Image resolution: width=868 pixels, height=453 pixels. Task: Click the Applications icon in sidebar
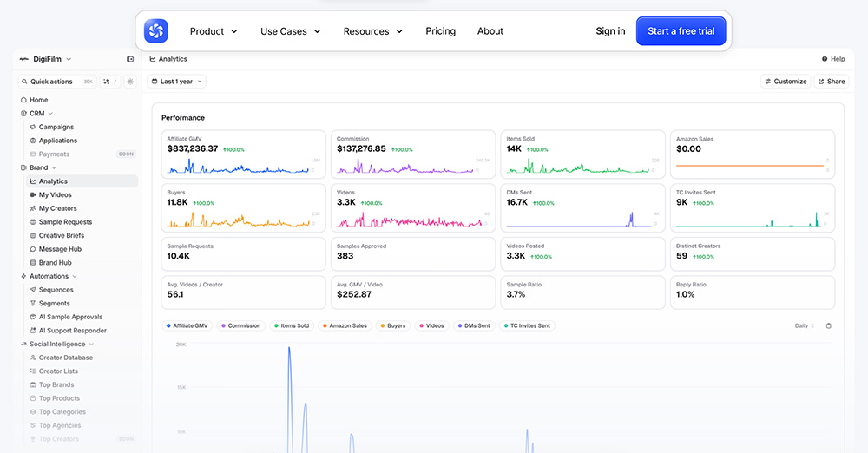33,141
